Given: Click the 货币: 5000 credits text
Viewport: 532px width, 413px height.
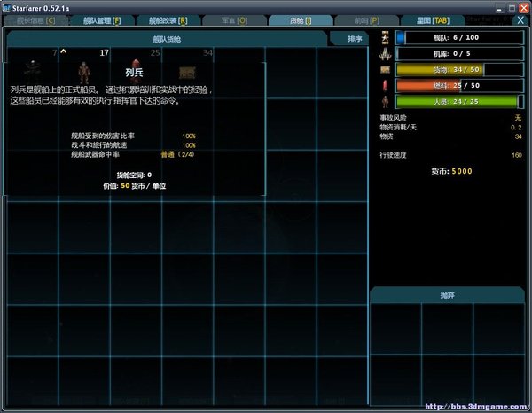Looking at the screenshot, I should pyautogui.click(x=451, y=171).
